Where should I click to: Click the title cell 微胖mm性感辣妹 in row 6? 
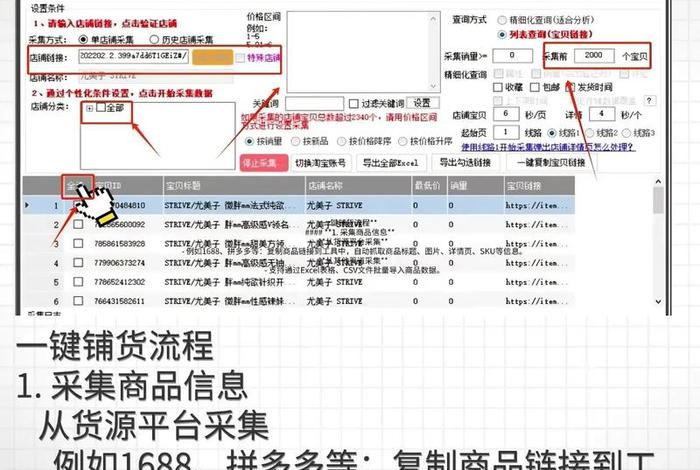[x=234, y=301]
